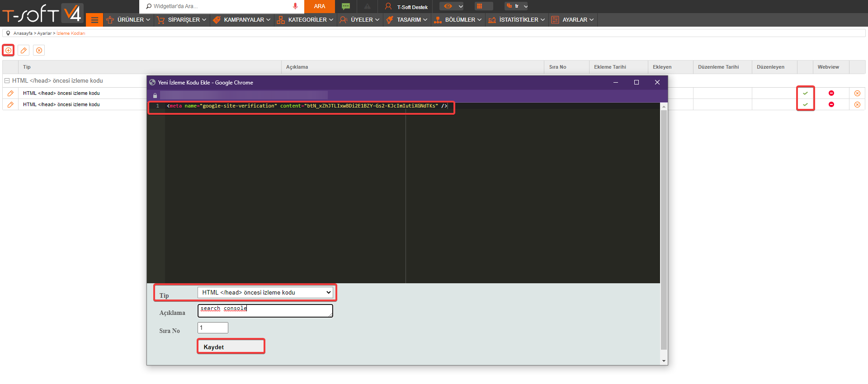Toggle first row active green checkmark
868x384 pixels.
(x=805, y=93)
